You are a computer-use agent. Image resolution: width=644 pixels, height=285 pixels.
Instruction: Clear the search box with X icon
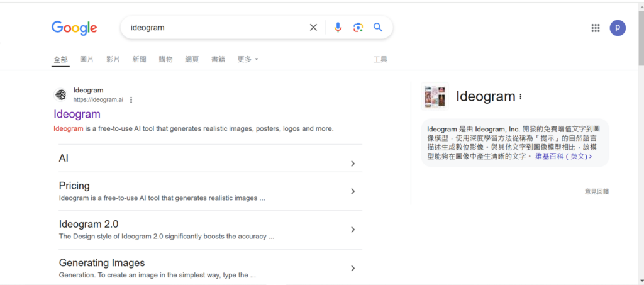[313, 27]
